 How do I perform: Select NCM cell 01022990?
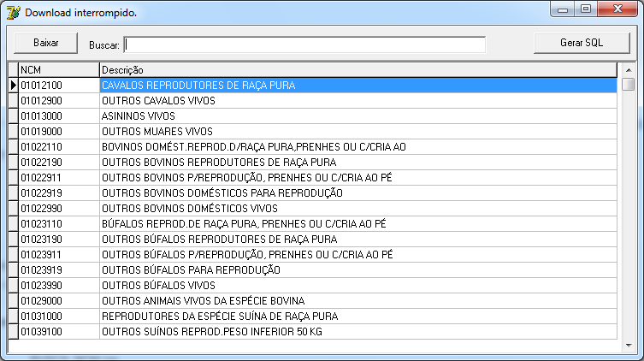[x=59, y=209]
